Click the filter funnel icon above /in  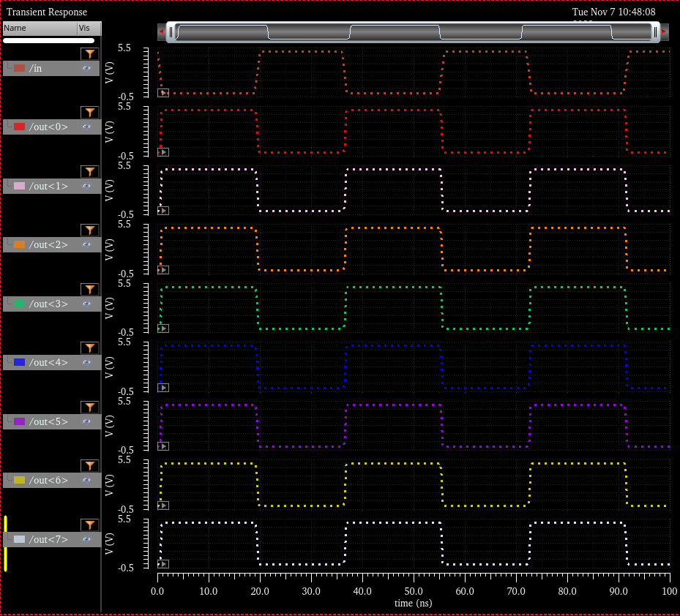coord(89,53)
